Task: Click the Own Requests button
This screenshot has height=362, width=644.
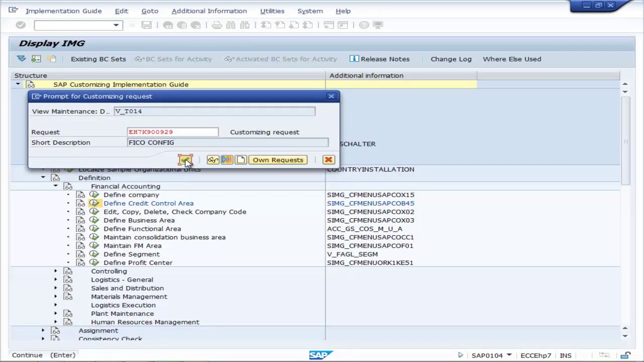Action: pos(278,160)
